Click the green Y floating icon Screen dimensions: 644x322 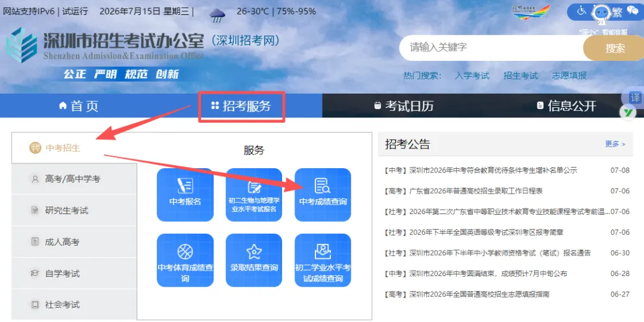tap(627, 112)
